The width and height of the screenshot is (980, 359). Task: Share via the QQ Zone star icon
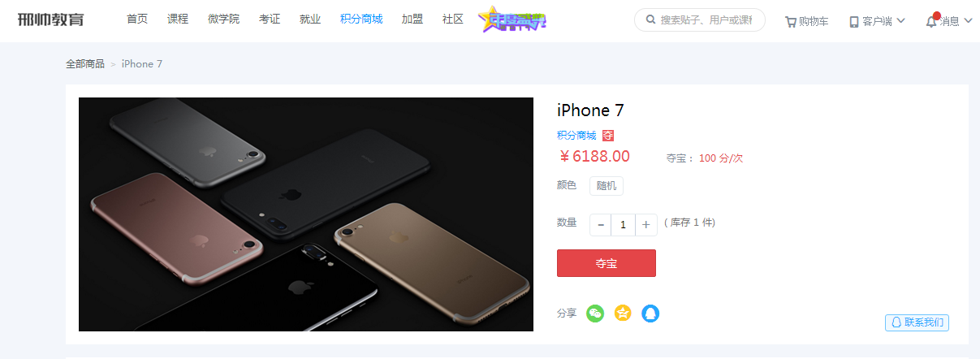623,313
